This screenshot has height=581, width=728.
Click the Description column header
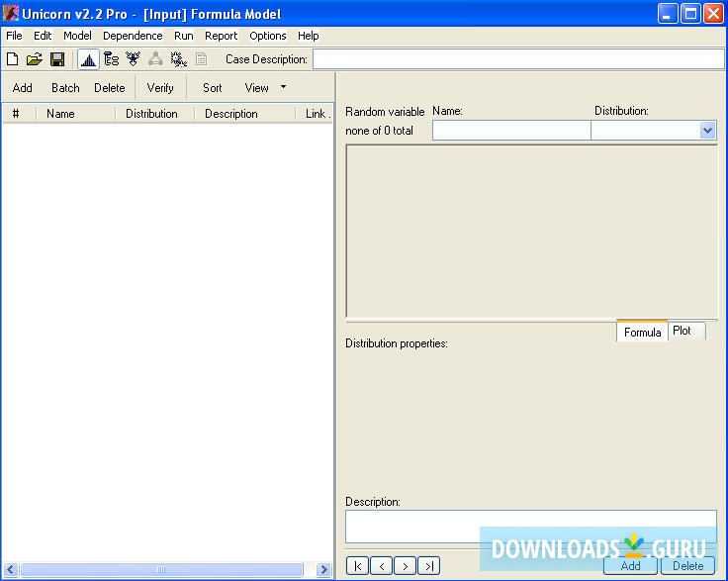coord(244,114)
